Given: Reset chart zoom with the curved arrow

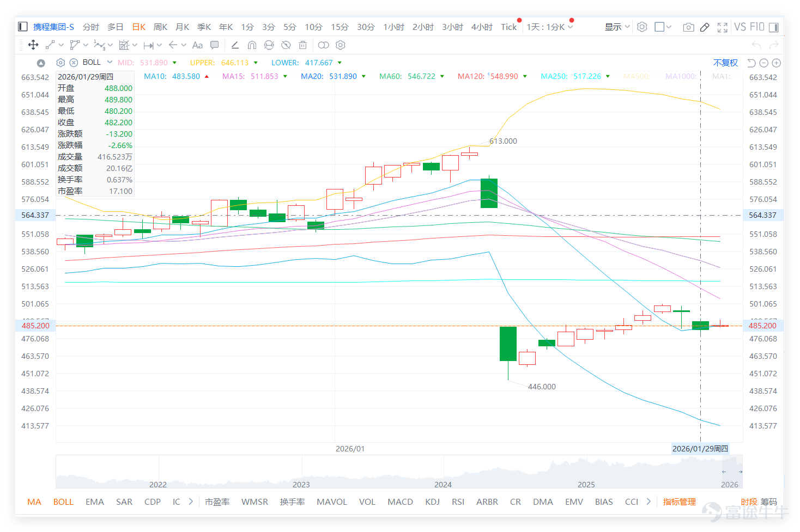Looking at the screenshot, I should 751,63.
